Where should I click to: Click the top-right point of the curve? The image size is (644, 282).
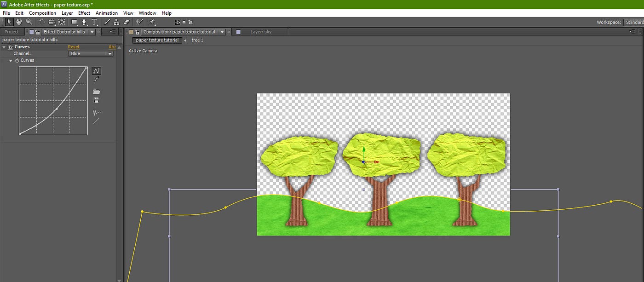coord(87,68)
